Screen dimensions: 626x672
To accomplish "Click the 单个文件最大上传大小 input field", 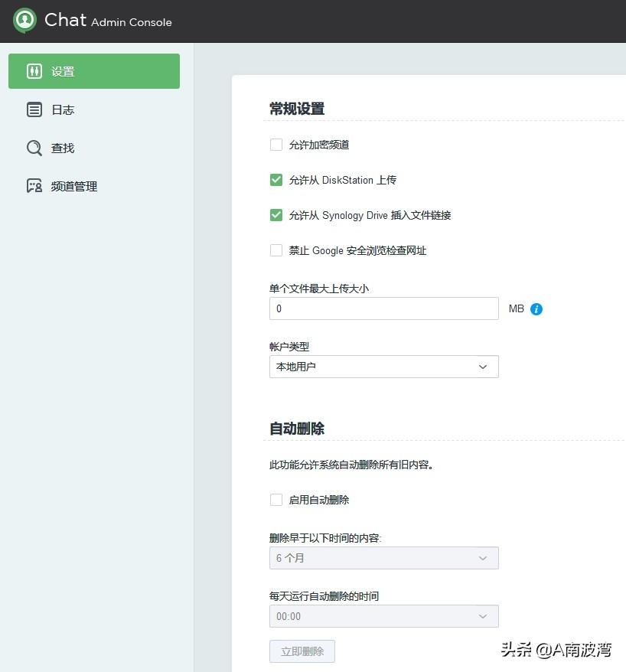I will (x=383, y=308).
